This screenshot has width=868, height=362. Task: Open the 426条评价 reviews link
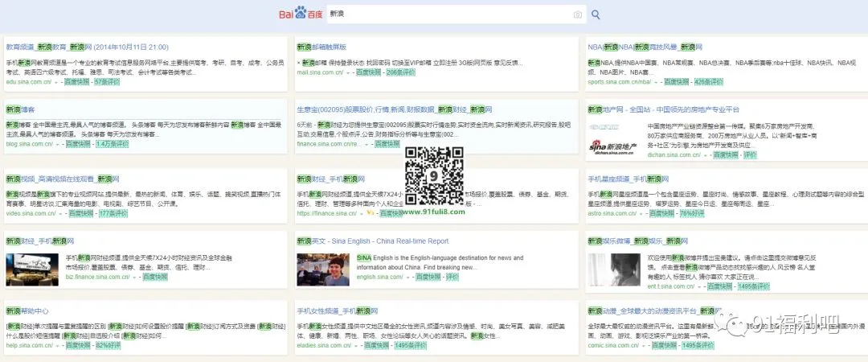pyautogui.click(x=709, y=82)
